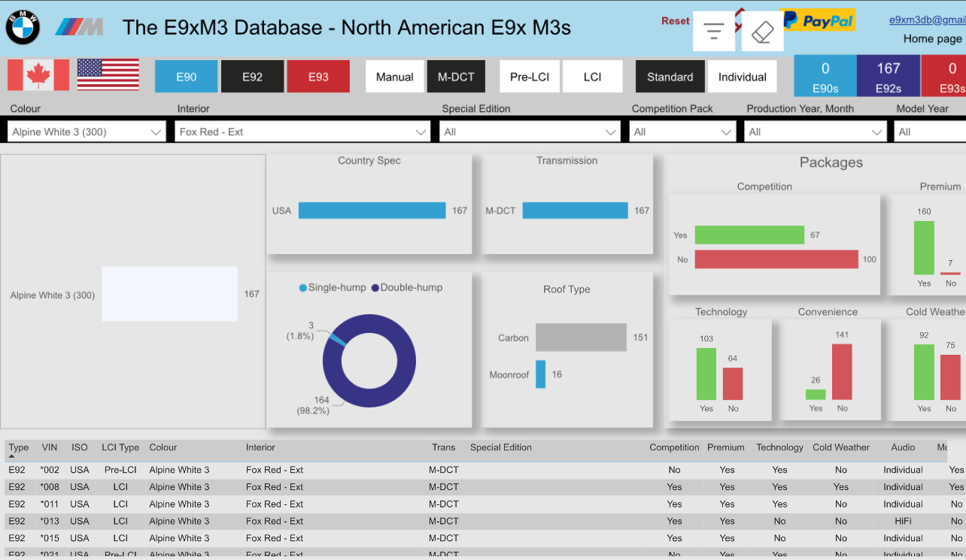Clear selections with the eraser icon
This screenshot has height=560, width=966.
(x=762, y=31)
